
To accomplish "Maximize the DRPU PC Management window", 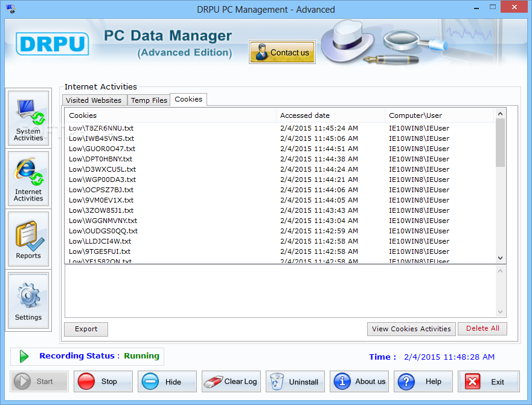I will [x=493, y=7].
